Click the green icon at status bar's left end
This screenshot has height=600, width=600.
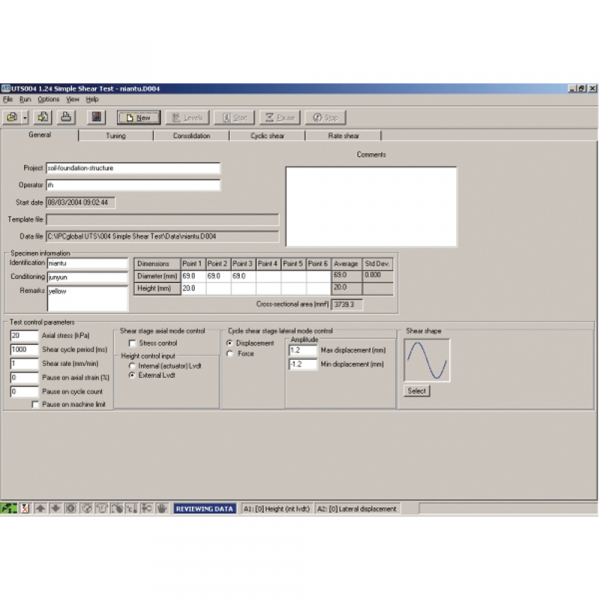[9, 508]
